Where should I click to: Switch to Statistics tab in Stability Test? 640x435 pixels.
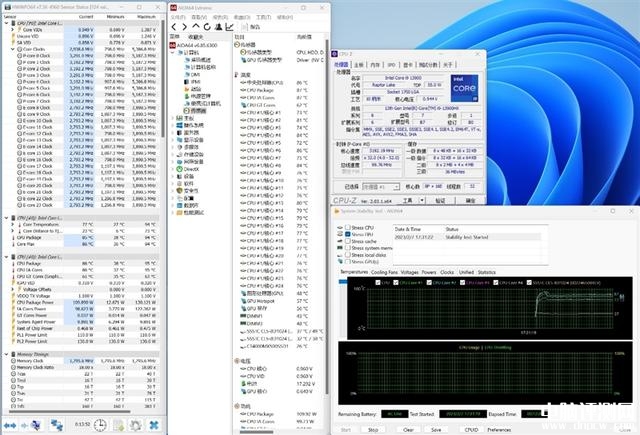click(x=487, y=272)
